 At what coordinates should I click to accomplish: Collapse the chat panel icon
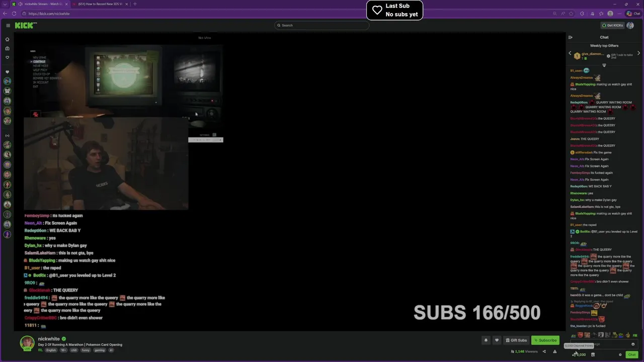point(570,37)
